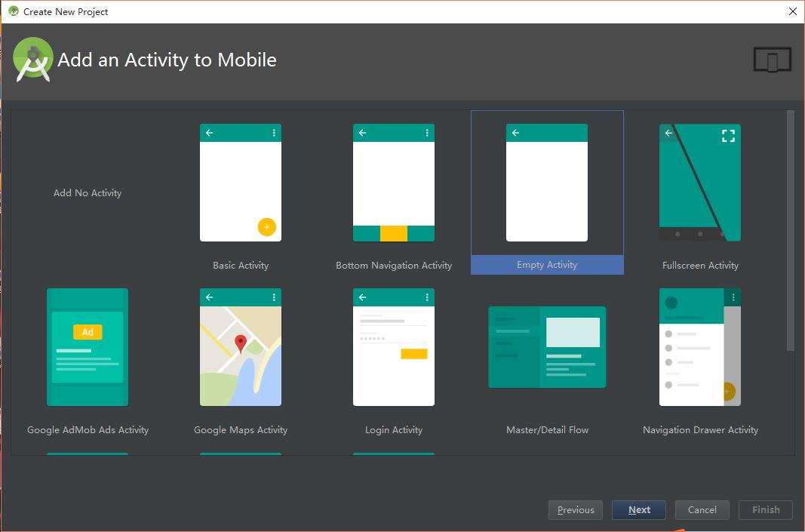Viewport: 805px width, 532px height.
Task: Pick the Fullscreen Activity template
Action: [x=699, y=183]
